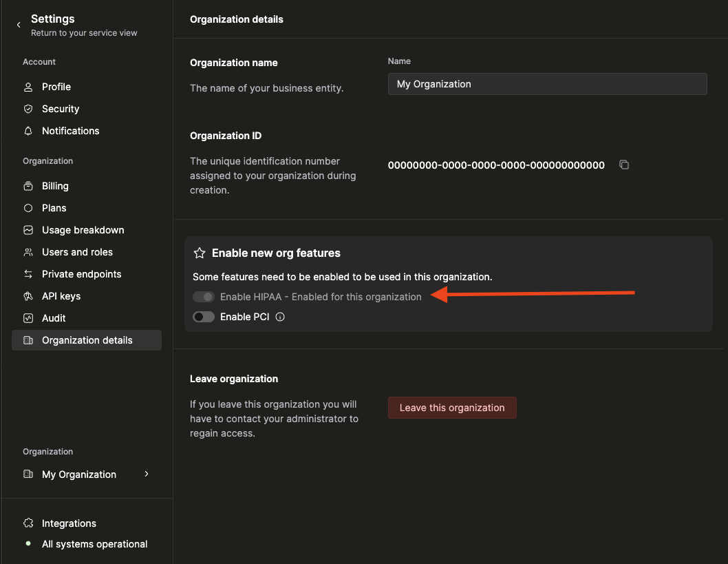Select Plans in the sidebar
This screenshot has width=728, height=564.
pos(54,208)
